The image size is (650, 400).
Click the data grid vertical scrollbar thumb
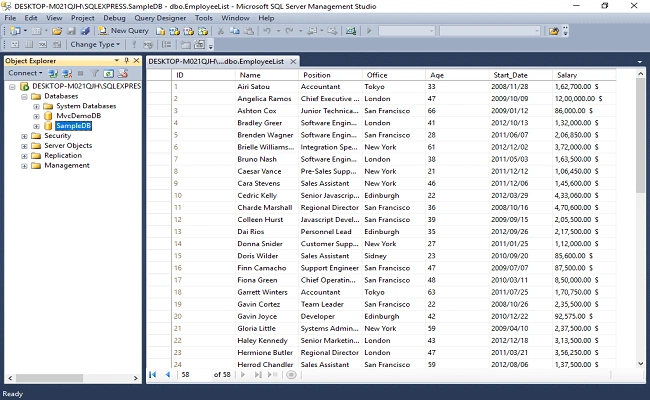tap(640, 136)
